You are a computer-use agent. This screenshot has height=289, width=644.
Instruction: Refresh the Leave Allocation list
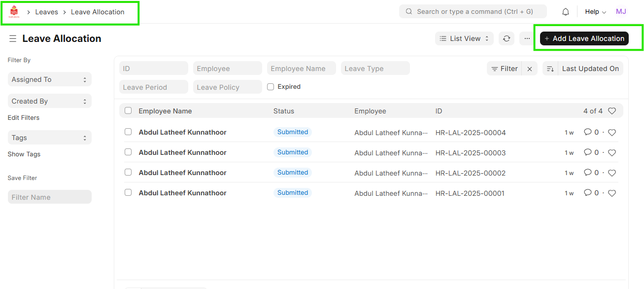(507, 38)
